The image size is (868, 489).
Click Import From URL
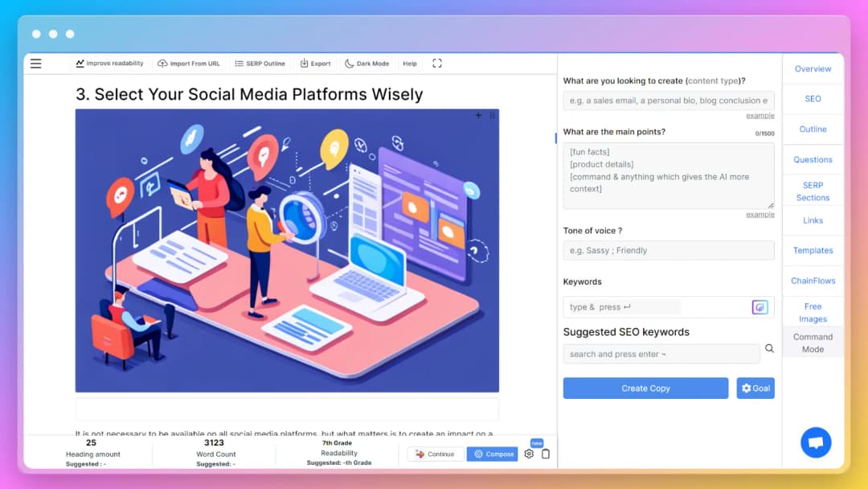pos(189,64)
